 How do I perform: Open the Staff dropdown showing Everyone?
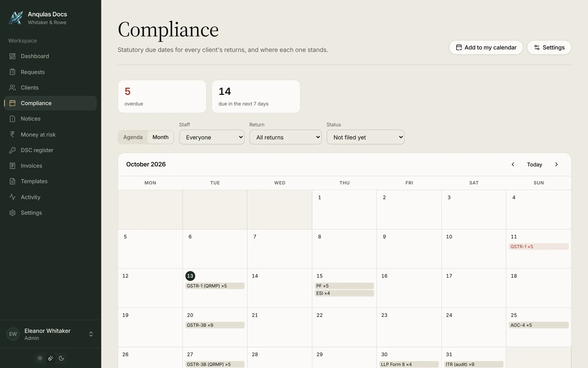pyautogui.click(x=212, y=137)
